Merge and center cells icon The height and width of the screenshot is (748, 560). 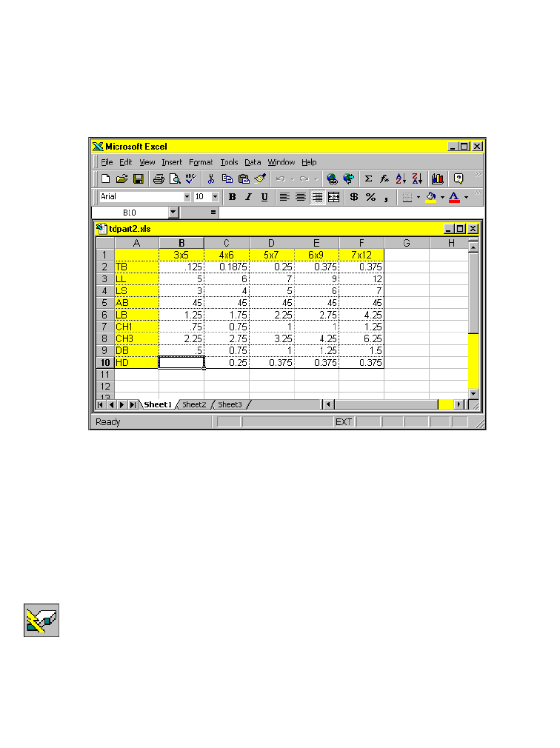pyautogui.click(x=334, y=197)
